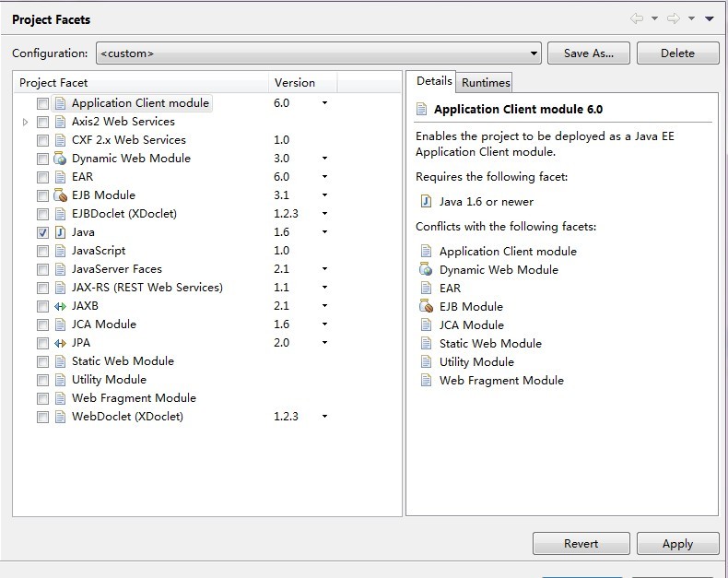This screenshot has width=728, height=578.
Task: Click the EJB Module facet icon
Action: point(60,195)
